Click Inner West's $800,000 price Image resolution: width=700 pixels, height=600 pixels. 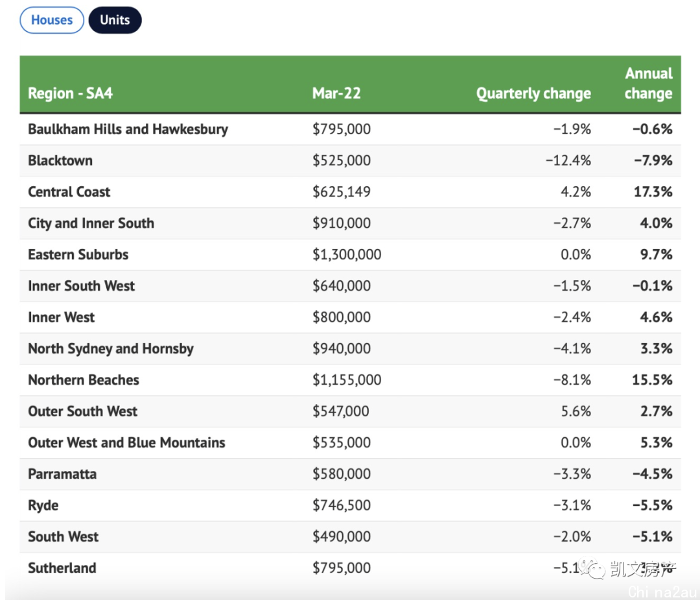(x=342, y=317)
